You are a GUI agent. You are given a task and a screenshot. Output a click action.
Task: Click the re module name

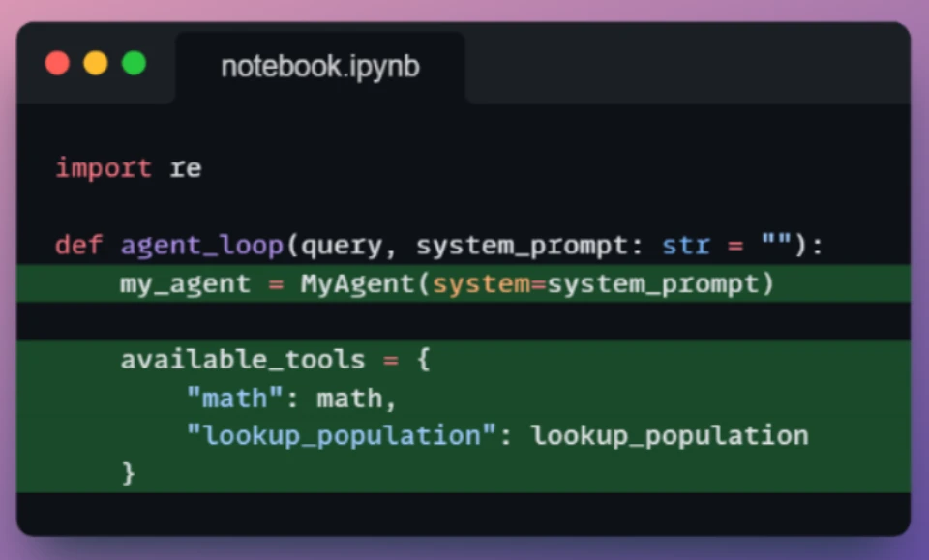pos(186,168)
